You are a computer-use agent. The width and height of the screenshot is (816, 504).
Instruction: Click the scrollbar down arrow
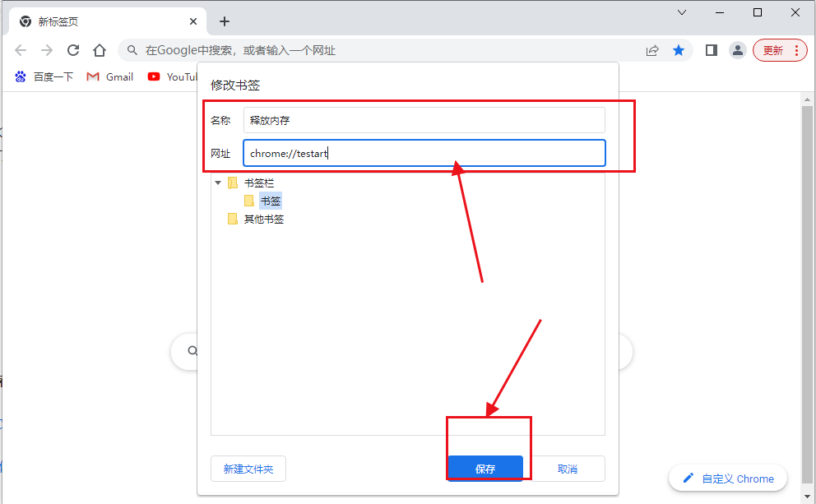807,497
